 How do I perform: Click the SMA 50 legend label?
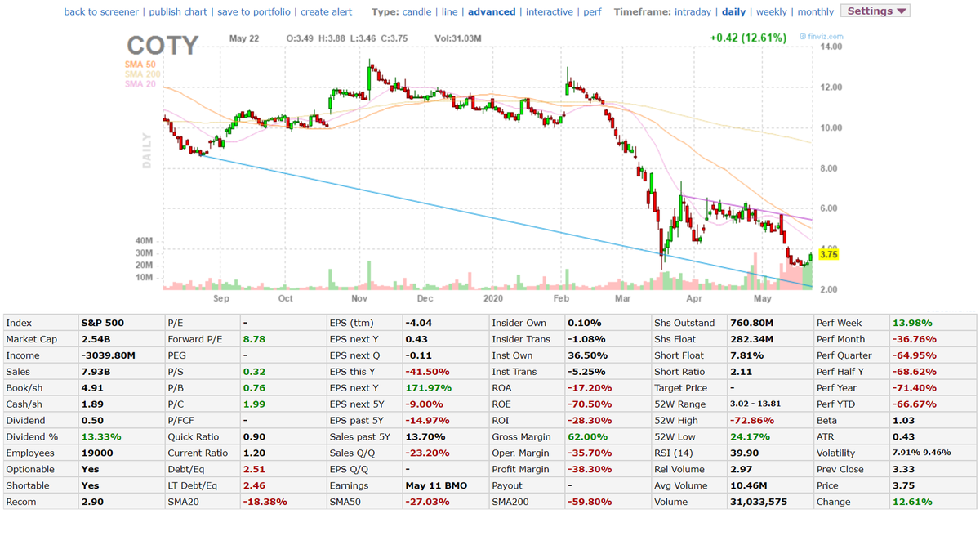(x=140, y=64)
